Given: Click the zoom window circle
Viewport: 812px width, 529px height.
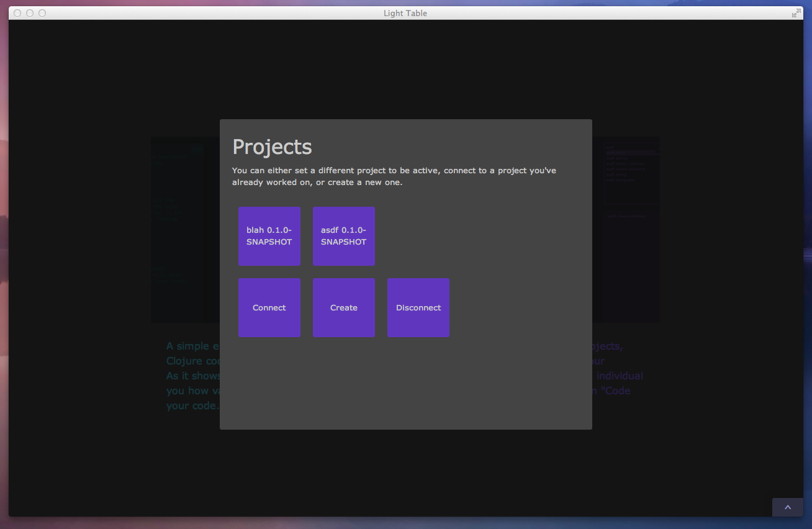Looking at the screenshot, I should tap(42, 12).
